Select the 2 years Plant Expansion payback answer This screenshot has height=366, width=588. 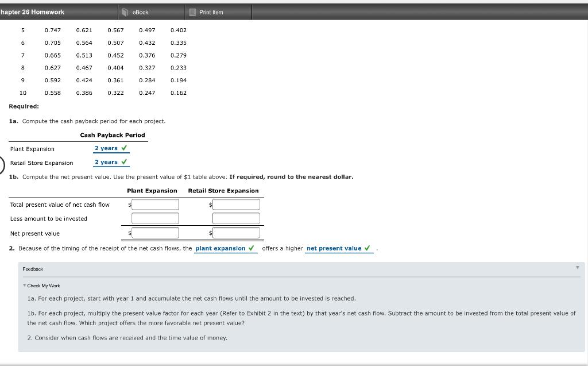[x=106, y=148]
